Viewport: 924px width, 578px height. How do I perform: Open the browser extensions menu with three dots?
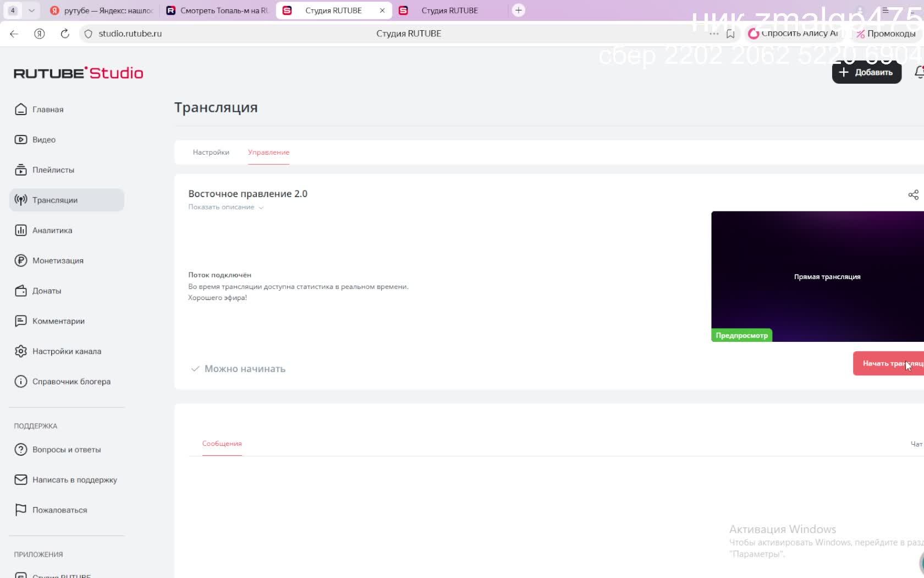pyautogui.click(x=713, y=34)
